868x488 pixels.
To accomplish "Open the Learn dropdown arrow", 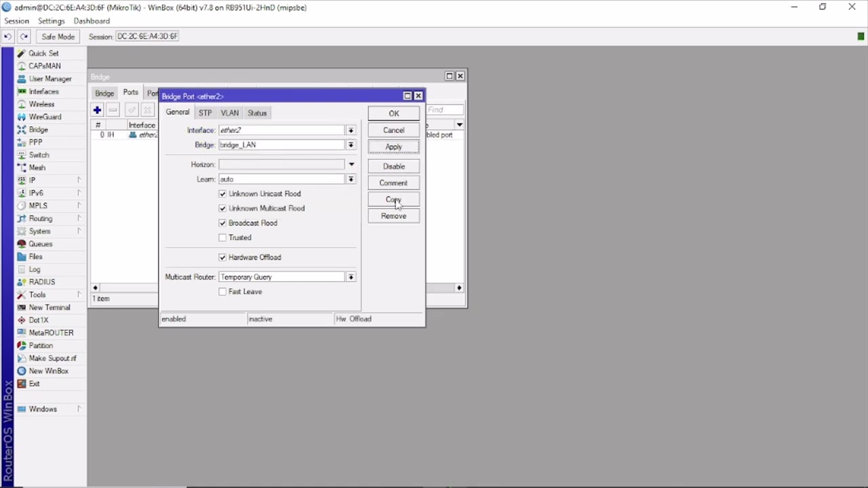I will point(351,180).
